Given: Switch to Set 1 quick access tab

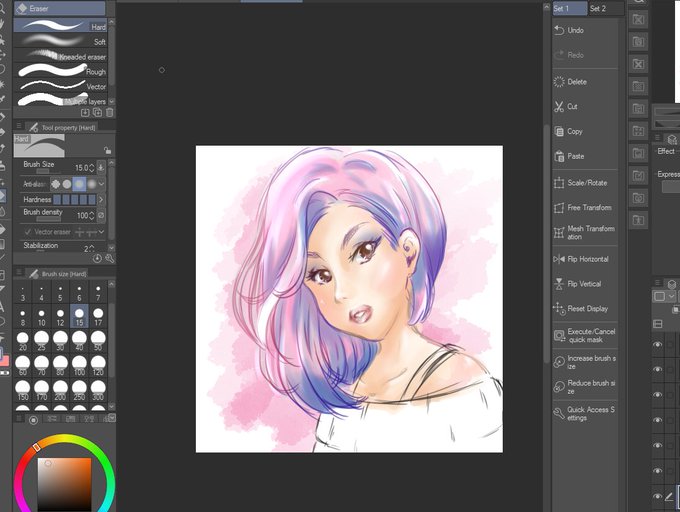Looking at the screenshot, I should [570, 8].
